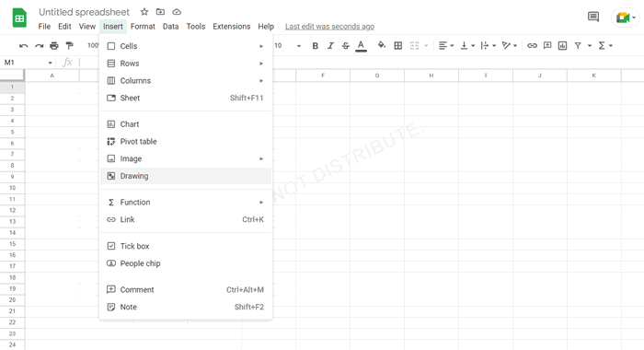The height and width of the screenshot is (350, 644).
Task: Expand the Function submenu
Action: point(186,203)
